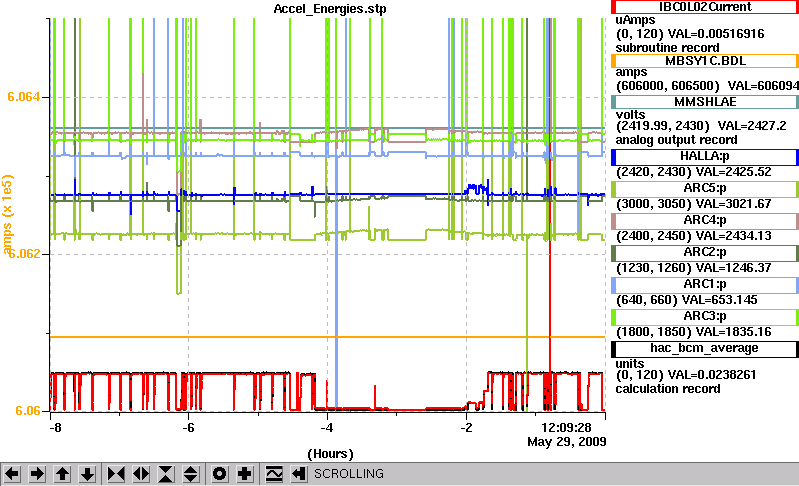Select the ARC4:p legend entry
Screen dimensions: 799x486
(x=705, y=221)
